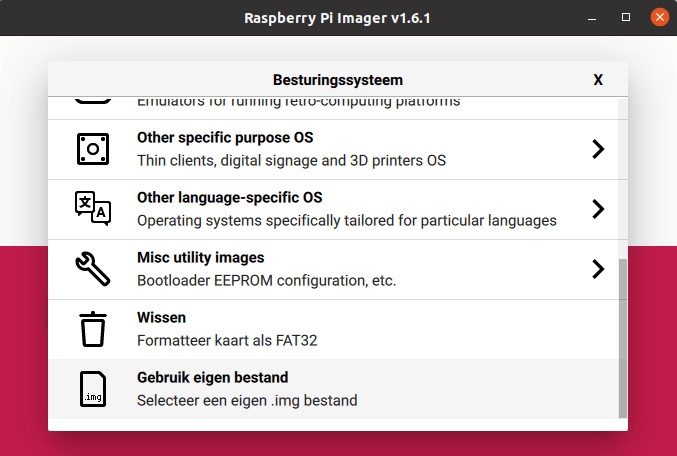This screenshot has height=456, width=677.
Task: Click 'Formatteer kaart als FAT32' description
Action: click(x=226, y=340)
